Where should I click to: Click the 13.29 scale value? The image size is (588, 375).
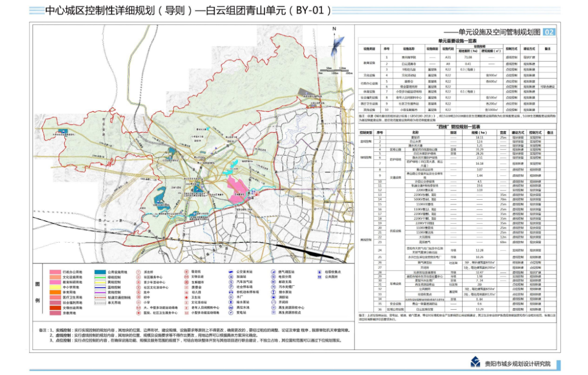click(479, 309)
